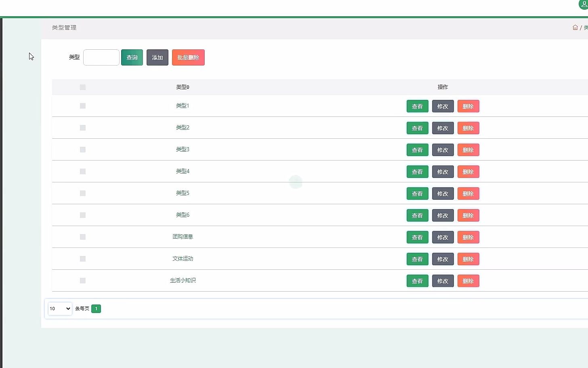588x368 pixels.
Task: Delete 类型1 using 删除 button
Action: [468, 106]
